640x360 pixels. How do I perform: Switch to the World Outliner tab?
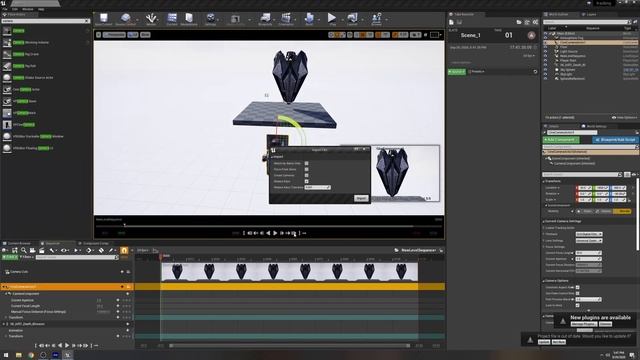[558, 14]
